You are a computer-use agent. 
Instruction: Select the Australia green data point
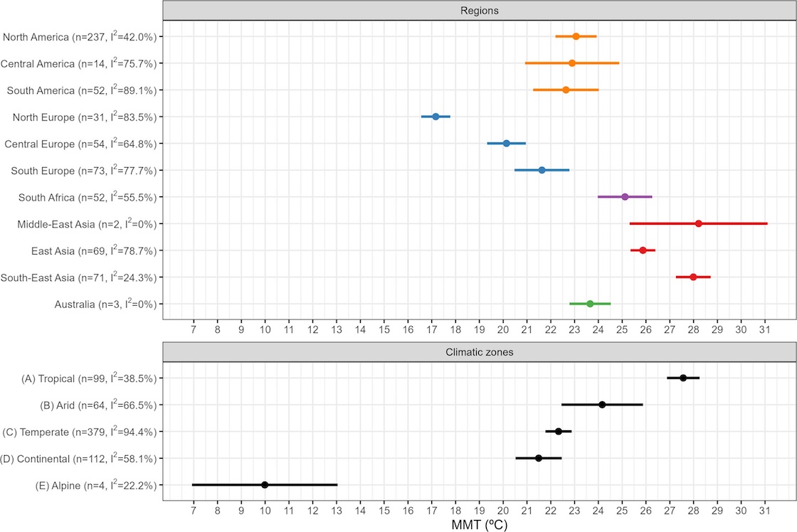(x=590, y=304)
